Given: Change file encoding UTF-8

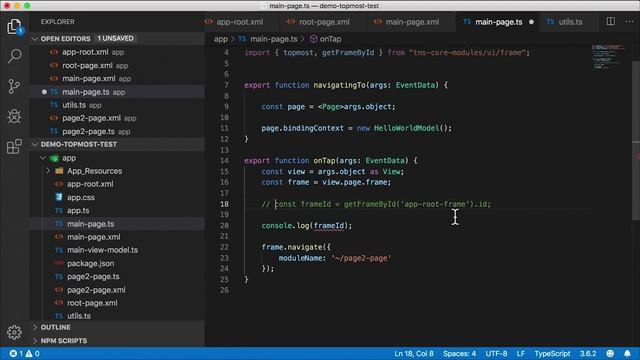Looking at the screenshot, I should [496, 353].
